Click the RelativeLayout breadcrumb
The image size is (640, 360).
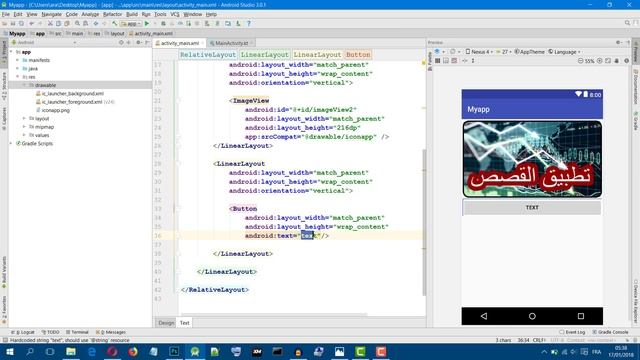pos(208,55)
